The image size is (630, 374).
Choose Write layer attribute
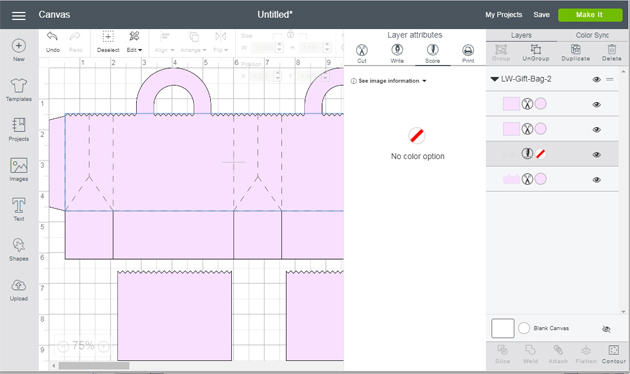coord(397,53)
